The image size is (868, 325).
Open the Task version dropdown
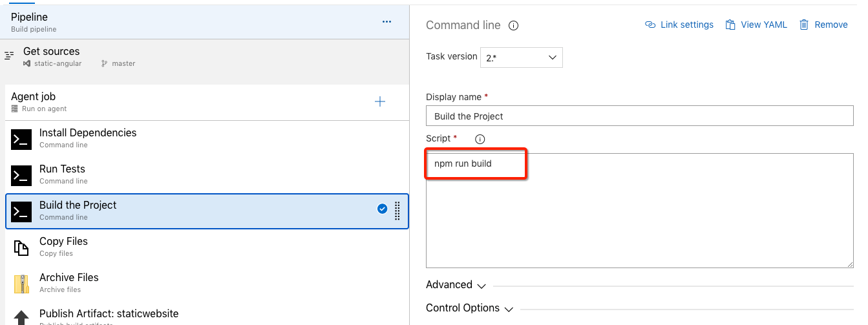pyautogui.click(x=521, y=58)
